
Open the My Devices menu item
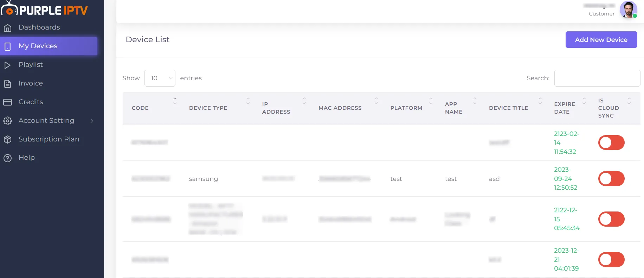pyautogui.click(x=49, y=46)
